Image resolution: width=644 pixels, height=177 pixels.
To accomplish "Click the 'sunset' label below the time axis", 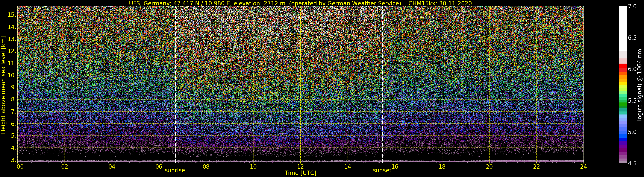I will 382,171.
